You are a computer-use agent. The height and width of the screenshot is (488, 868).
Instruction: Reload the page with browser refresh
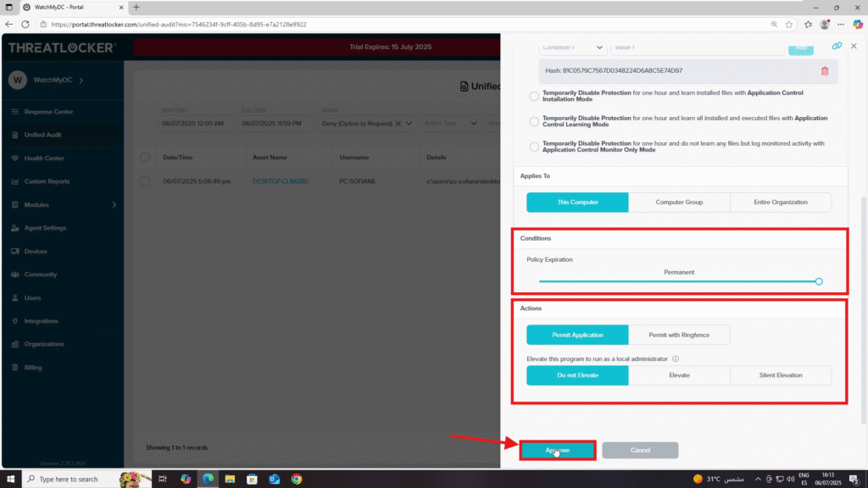click(25, 25)
